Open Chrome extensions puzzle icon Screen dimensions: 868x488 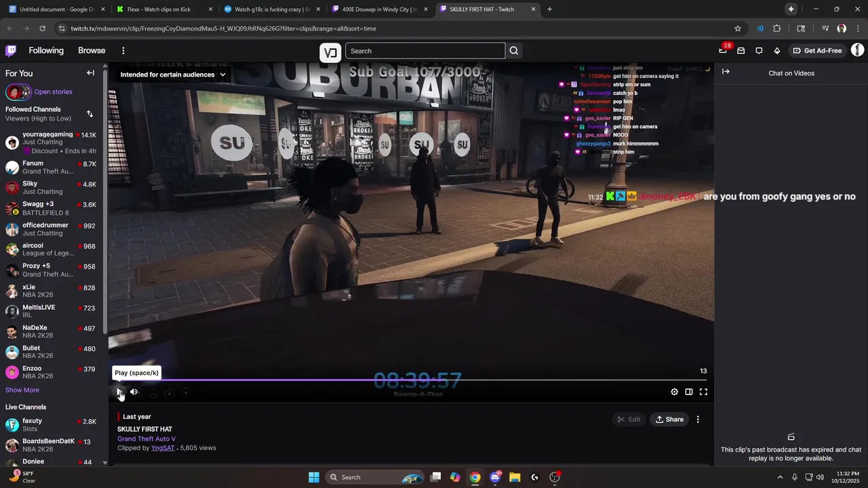point(777,28)
